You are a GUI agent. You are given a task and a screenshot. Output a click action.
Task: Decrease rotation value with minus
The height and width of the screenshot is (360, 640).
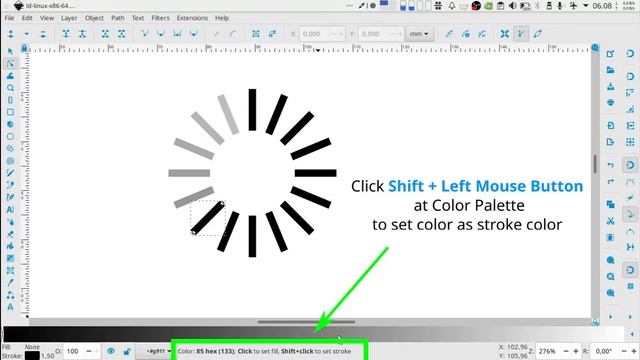coord(624,351)
